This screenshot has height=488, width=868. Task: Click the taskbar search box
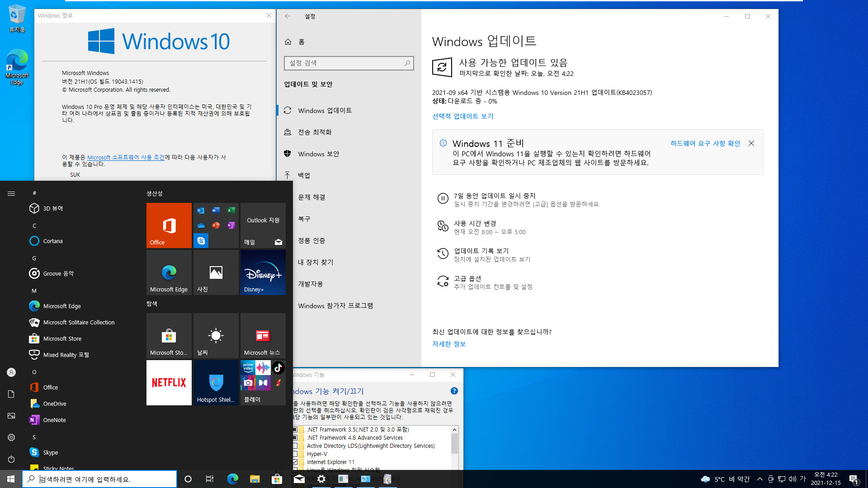click(x=99, y=479)
